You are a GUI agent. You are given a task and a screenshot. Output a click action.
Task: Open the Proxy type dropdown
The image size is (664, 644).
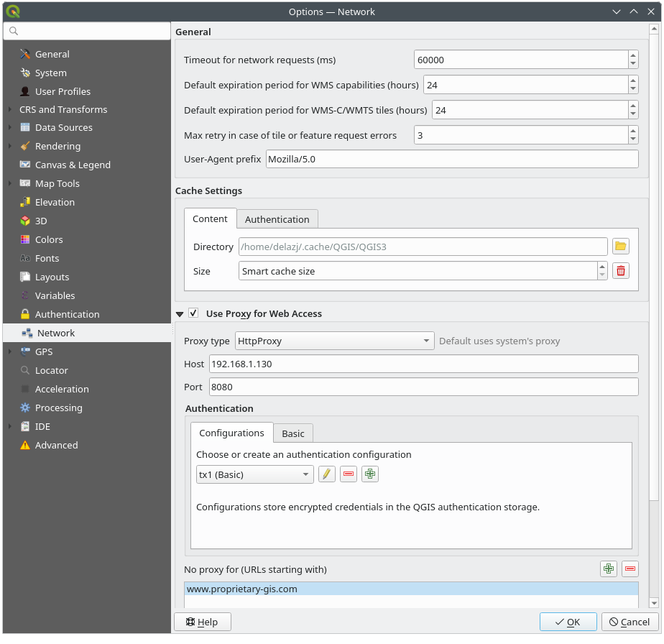[335, 341]
